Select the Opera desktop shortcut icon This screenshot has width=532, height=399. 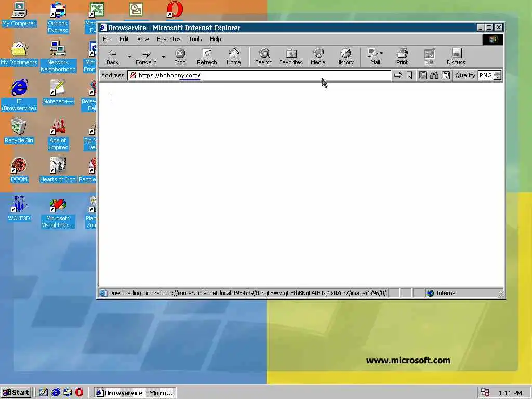click(175, 9)
